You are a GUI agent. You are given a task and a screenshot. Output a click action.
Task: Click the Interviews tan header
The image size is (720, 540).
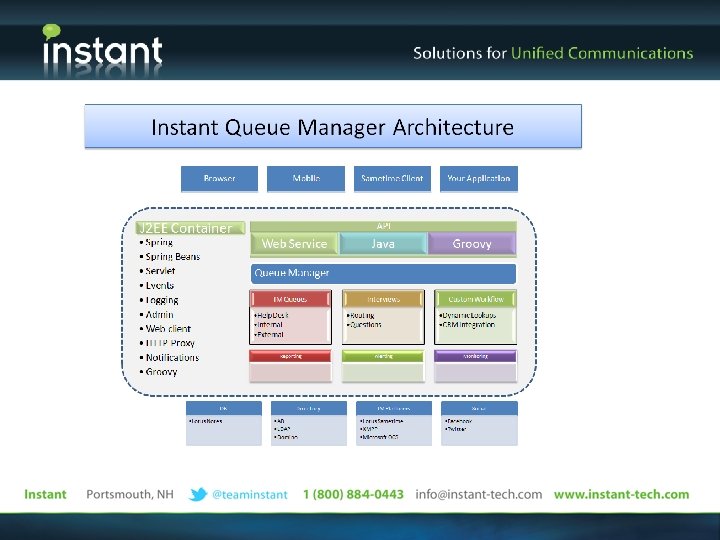point(383,299)
